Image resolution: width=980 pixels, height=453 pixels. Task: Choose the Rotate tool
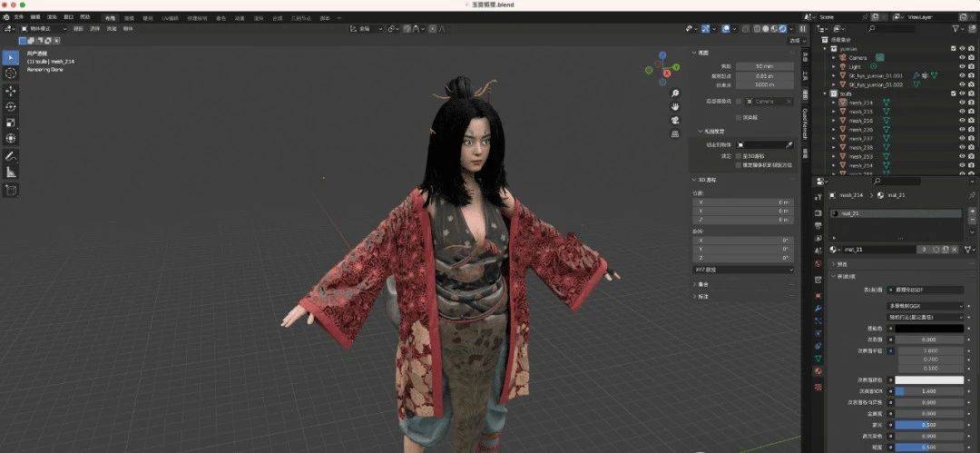[x=11, y=106]
